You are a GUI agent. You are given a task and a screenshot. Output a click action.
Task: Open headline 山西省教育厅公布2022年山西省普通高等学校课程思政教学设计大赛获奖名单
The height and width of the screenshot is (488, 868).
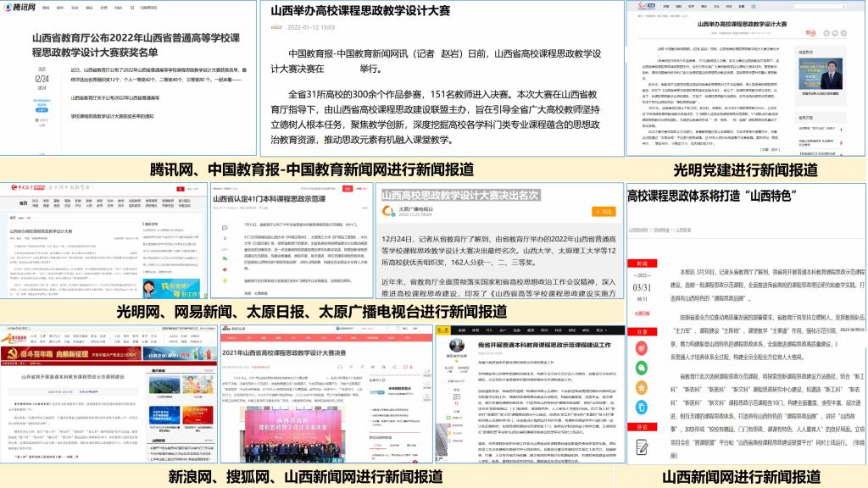pos(136,45)
